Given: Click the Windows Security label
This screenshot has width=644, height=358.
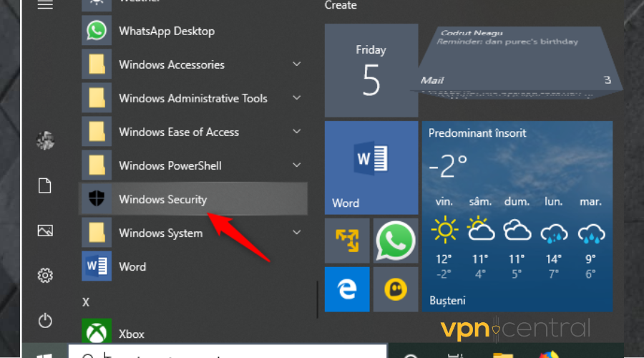Looking at the screenshot, I should [163, 199].
